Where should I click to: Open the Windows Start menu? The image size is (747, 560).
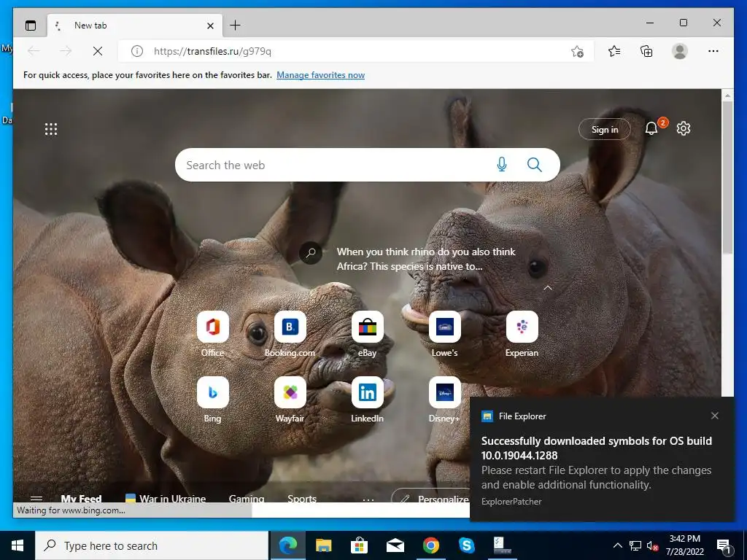18,545
